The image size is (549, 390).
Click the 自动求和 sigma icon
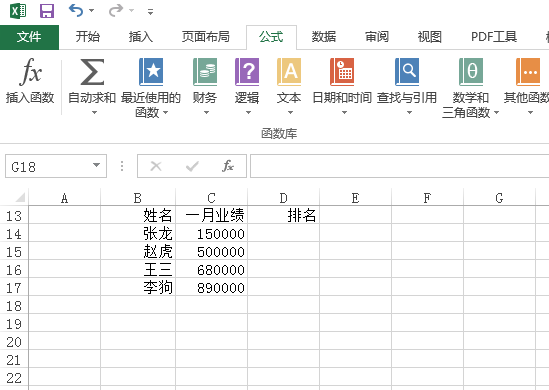pos(92,72)
